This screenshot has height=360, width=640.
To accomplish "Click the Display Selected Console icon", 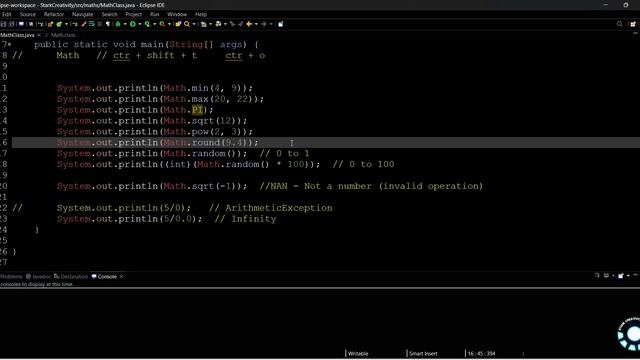I will coord(606,276).
